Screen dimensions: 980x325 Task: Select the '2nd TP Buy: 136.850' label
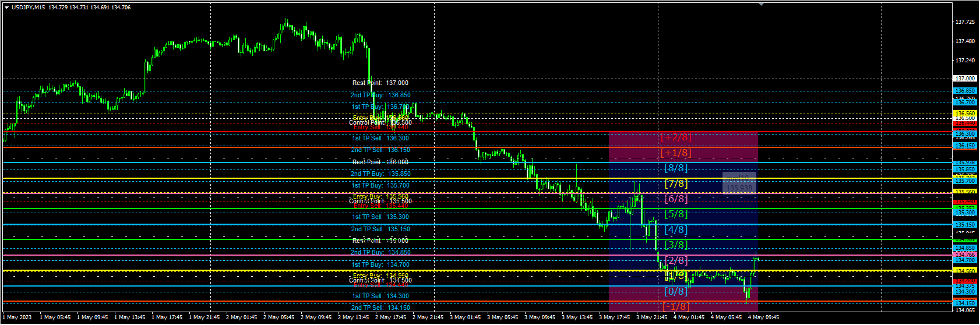[380, 95]
